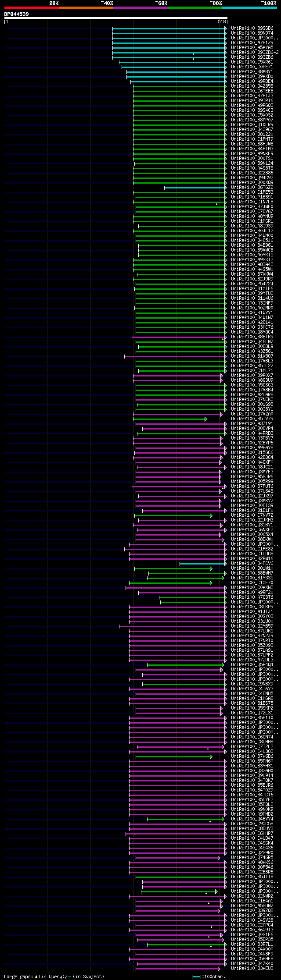Click the UniRef100_C5X0S2 label
This screenshot has height=980, width=281.
252,115
